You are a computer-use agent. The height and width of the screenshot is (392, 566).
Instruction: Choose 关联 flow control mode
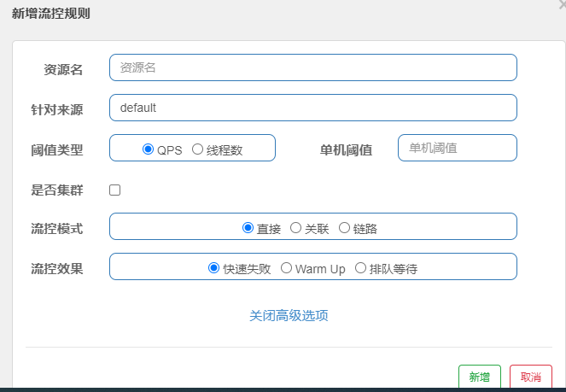pos(295,228)
